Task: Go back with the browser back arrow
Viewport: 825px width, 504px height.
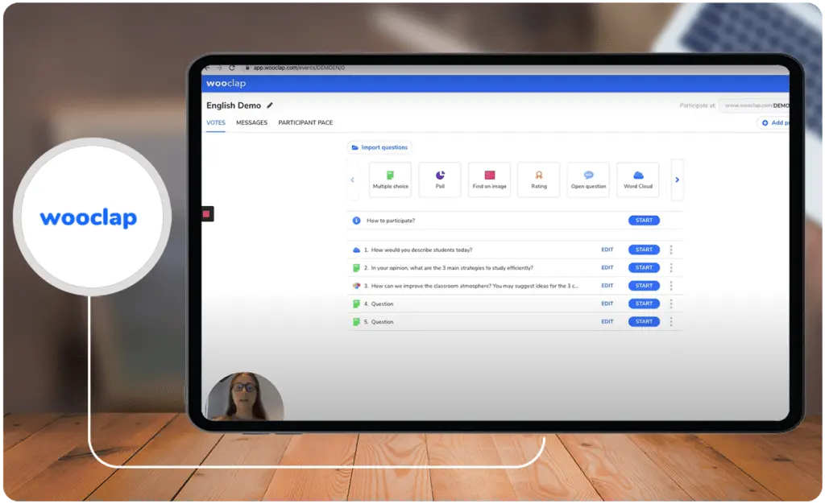Action: pyautogui.click(x=207, y=68)
